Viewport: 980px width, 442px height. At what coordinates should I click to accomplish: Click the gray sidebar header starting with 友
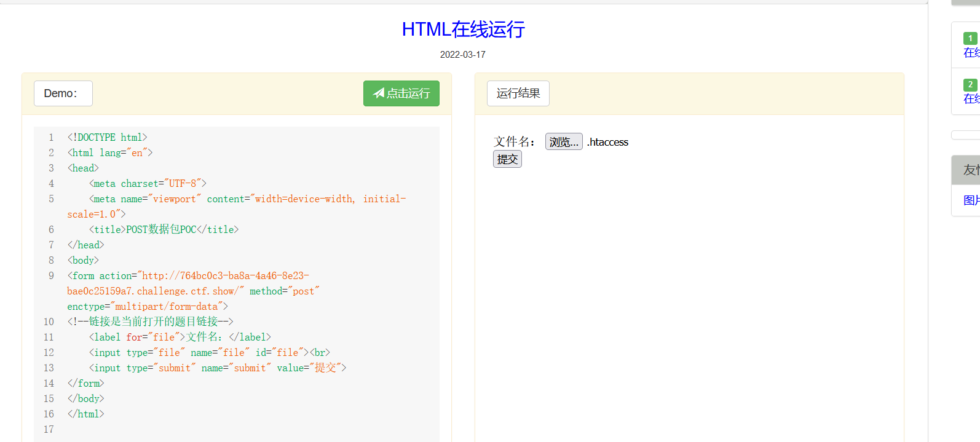(x=966, y=170)
